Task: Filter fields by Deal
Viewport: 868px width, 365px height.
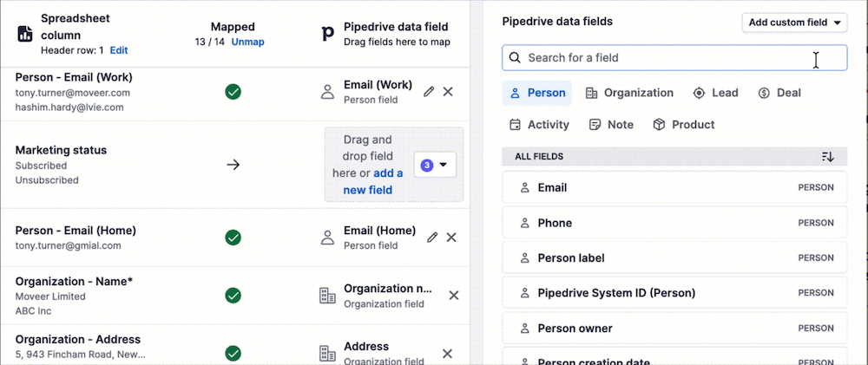Action: [779, 93]
